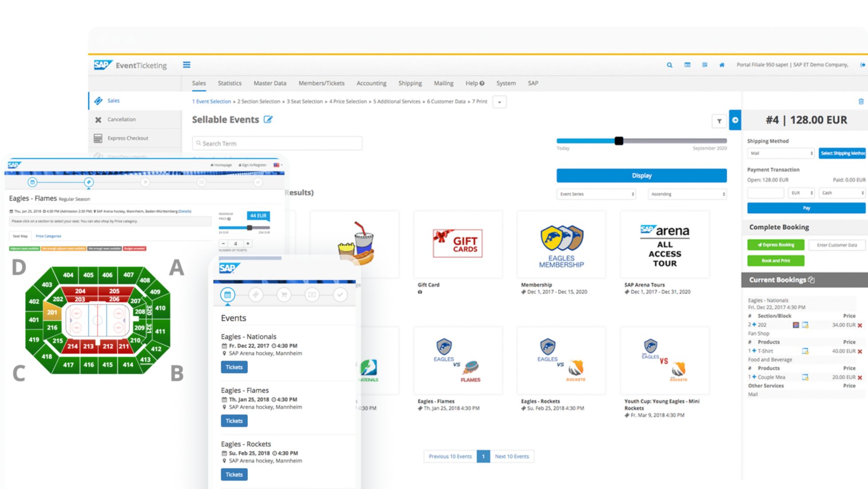
Task: Click the home icon in the top bar
Action: (722, 65)
